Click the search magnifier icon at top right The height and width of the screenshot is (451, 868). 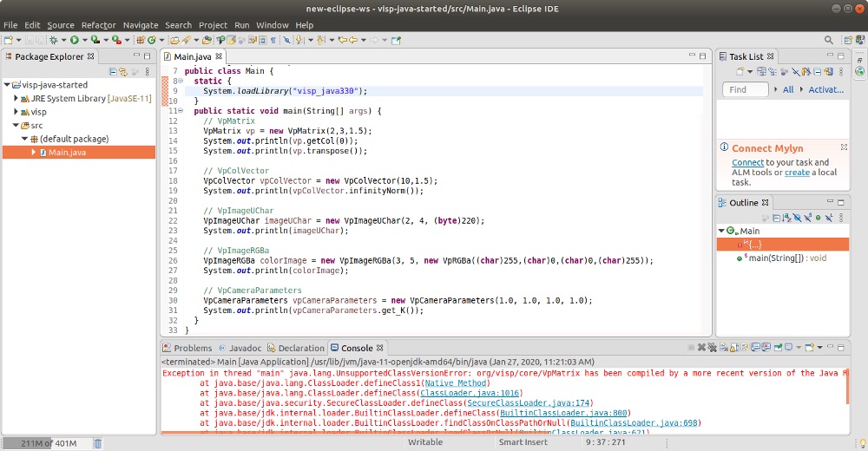pos(828,40)
